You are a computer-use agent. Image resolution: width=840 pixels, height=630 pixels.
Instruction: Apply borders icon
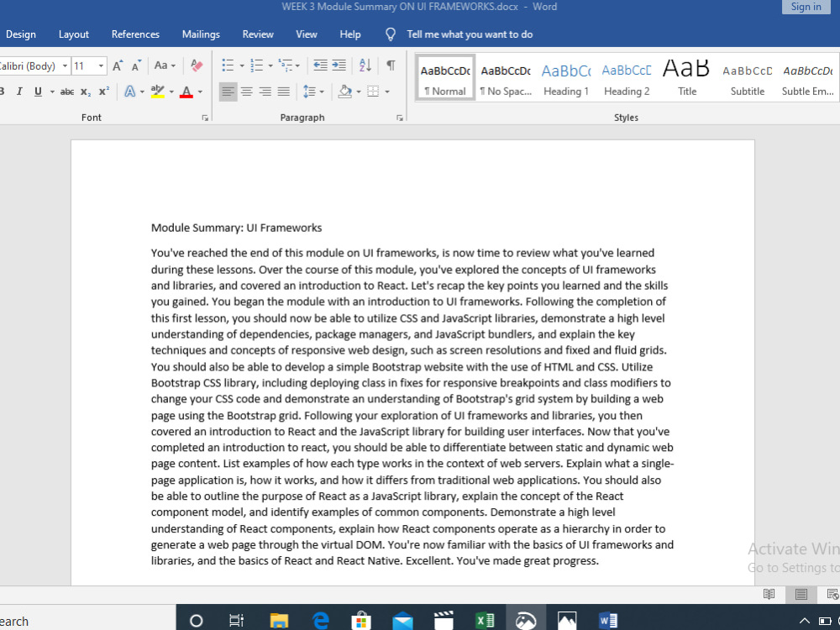coord(373,92)
